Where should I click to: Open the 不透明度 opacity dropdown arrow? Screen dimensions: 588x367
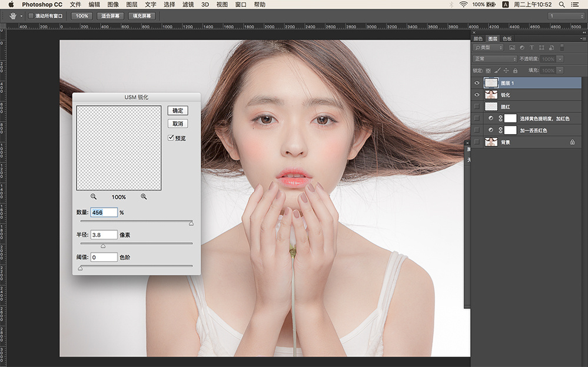[x=560, y=59]
